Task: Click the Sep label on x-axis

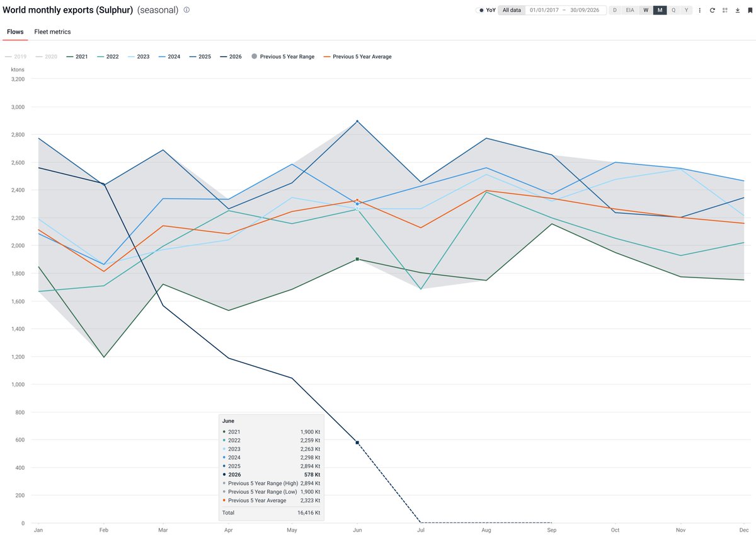Action: 551,530
